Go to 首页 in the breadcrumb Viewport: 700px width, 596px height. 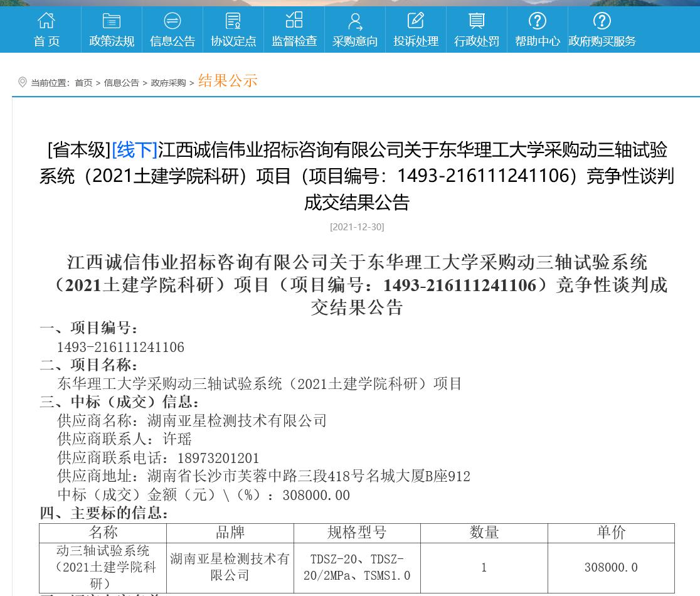(x=83, y=83)
